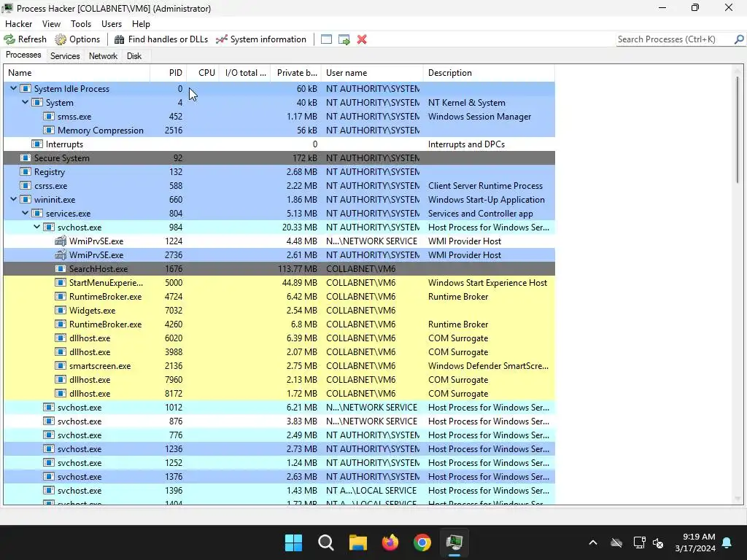Open the Tools menu
This screenshot has width=747, height=560.
[x=81, y=24]
